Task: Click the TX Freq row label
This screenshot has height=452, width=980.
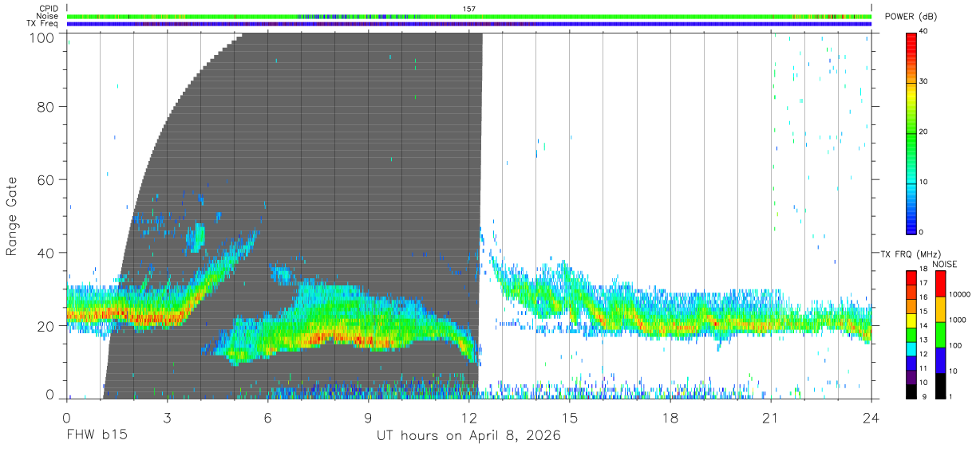Action: point(43,24)
